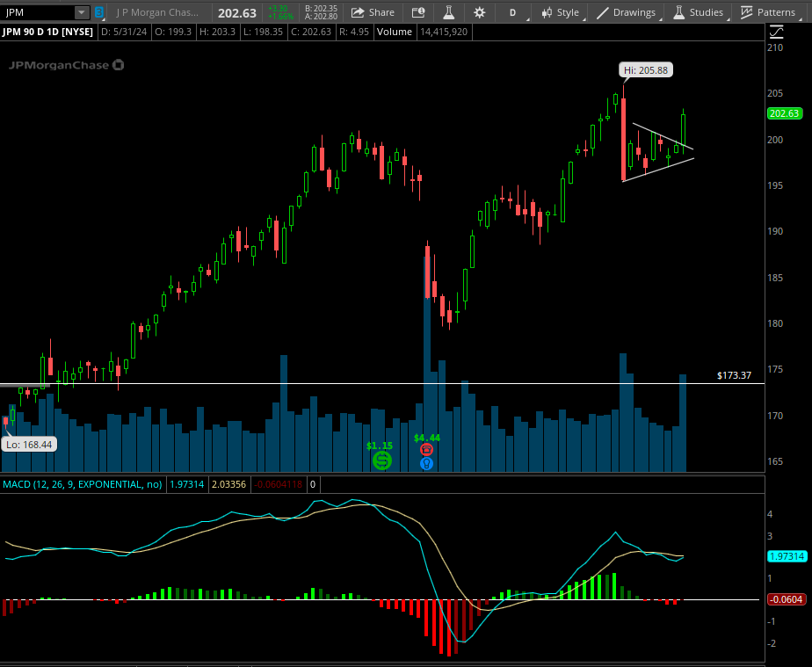Click the 2.03356 MACD average value
812x667 pixels.
(228, 485)
